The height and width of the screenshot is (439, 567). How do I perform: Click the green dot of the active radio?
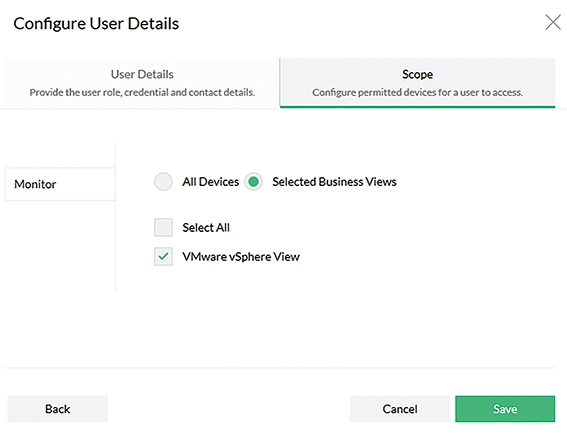tap(253, 182)
